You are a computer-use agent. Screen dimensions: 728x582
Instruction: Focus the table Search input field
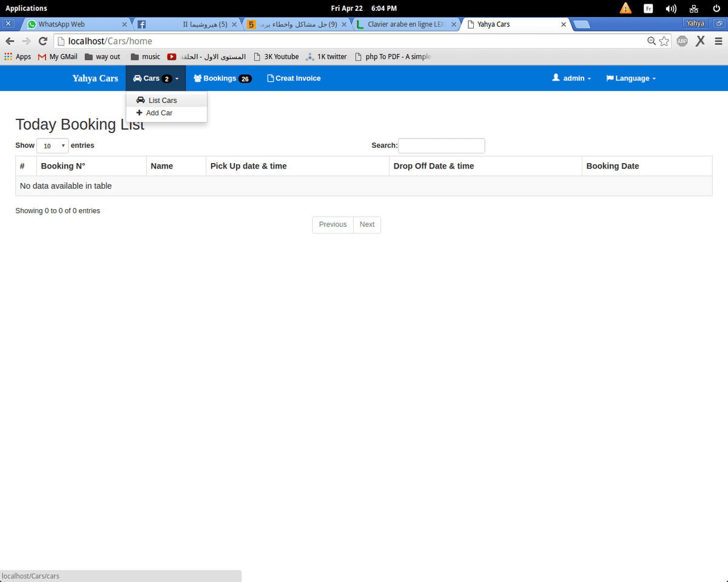[x=441, y=145]
